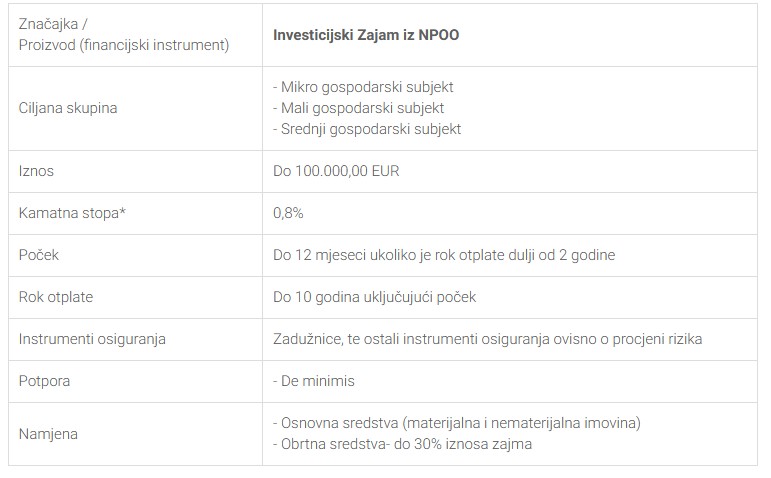This screenshot has width=771, height=478.
Task: Click the 'Investicijski Zajam iz NPOO' header
Action: click(x=366, y=34)
